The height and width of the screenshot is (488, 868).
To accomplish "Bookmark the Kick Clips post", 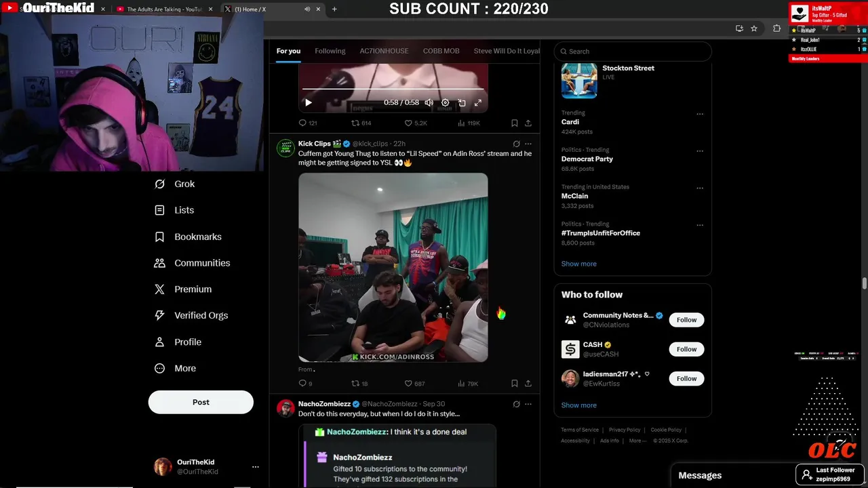I will [515, 384].
